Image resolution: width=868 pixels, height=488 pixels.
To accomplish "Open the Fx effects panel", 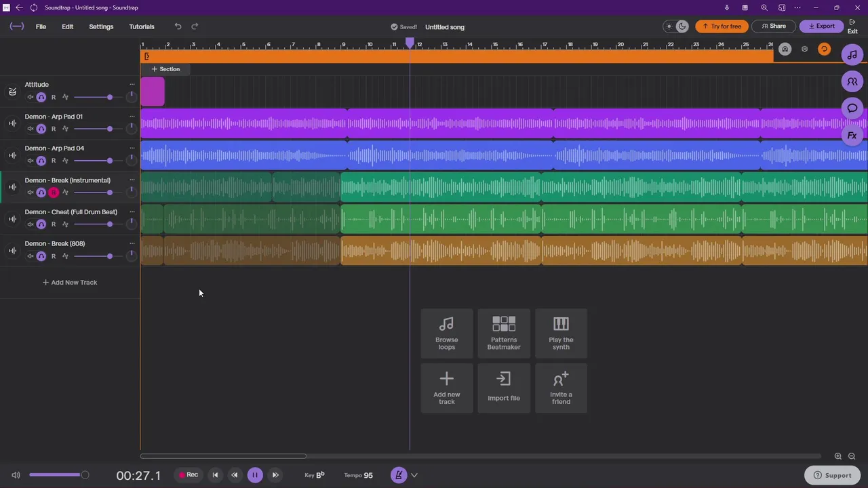I will click(852, 136).
